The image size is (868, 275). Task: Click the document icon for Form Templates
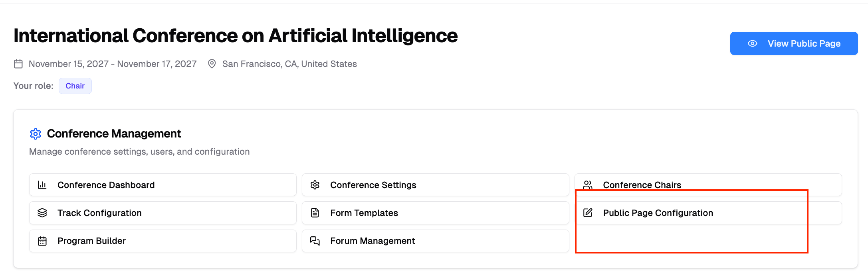click(315, 213)
